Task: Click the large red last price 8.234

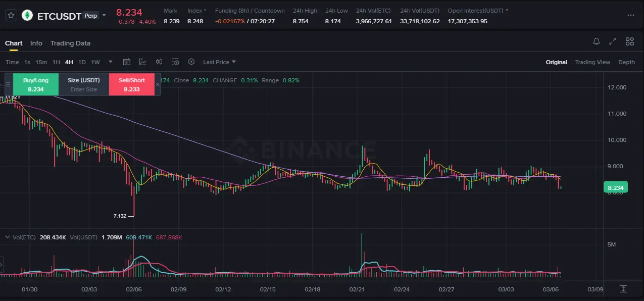Action: (x=129, y=12)
